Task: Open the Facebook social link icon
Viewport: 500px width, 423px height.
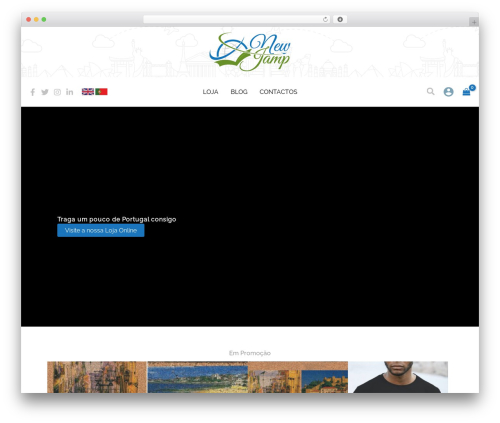Action: [33, 92]
